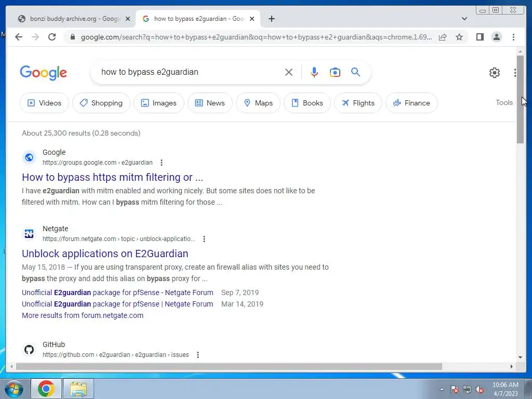Click the GitHub e2guardian issues URL

tap(116, 354)
